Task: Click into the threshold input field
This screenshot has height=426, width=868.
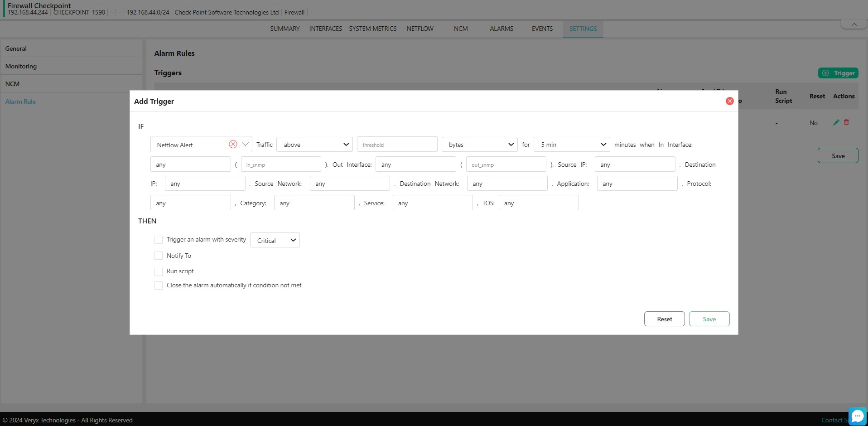Action: tap(397, 145)
